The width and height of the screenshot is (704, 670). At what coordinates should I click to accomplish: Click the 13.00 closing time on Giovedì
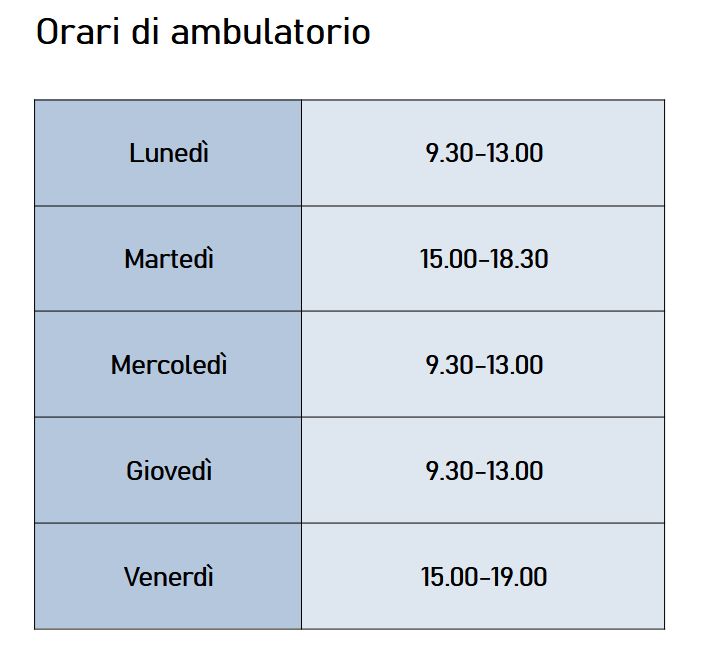(x=514, y=471)
